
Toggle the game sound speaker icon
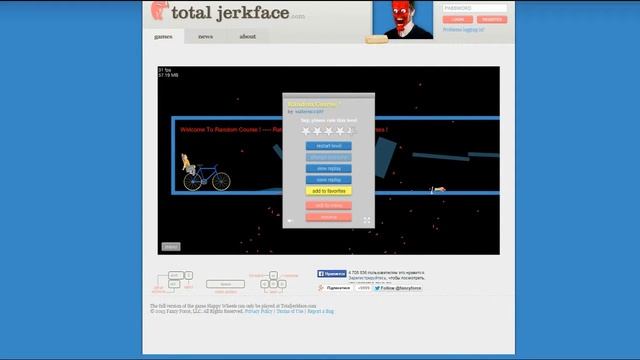(x=290, y=221)
